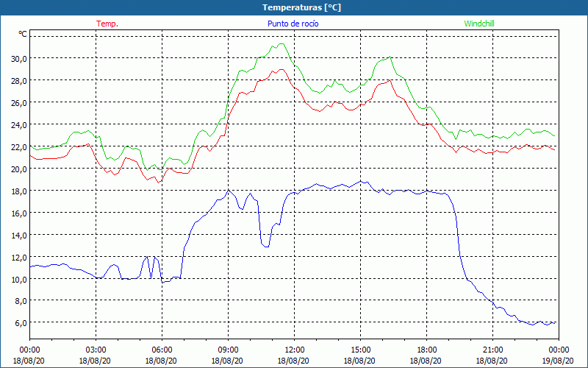
Task: Click the 18,0 y-axis value
Action: [19, 191]
